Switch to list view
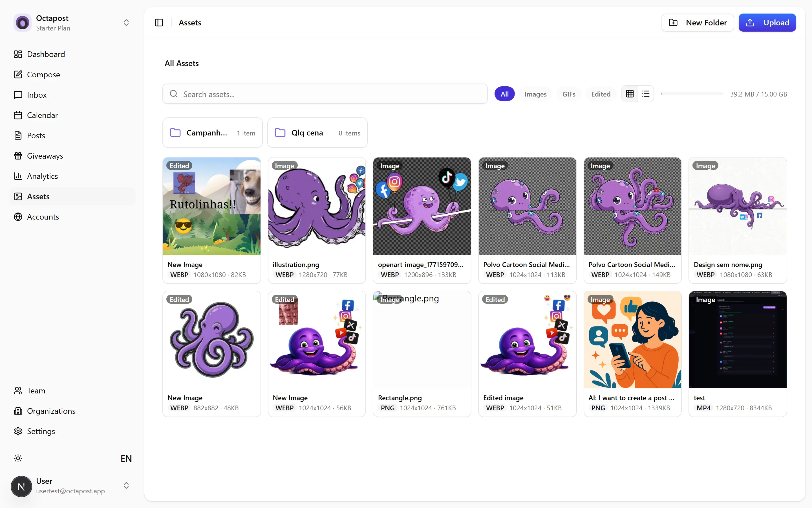 [x=646, y=94]
